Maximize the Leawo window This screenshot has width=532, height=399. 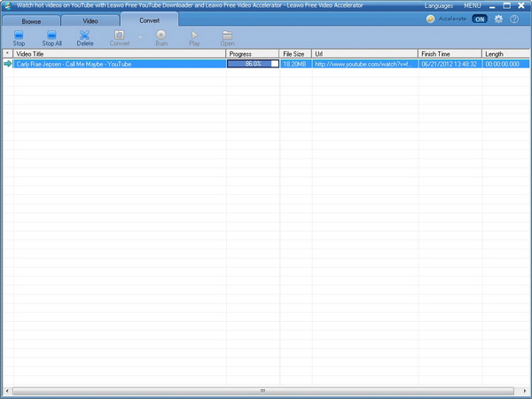pos(507,6)
